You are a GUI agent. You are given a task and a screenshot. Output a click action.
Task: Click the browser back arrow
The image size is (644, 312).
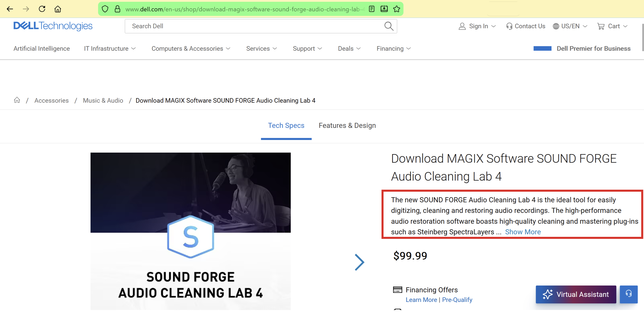(10, 9)
